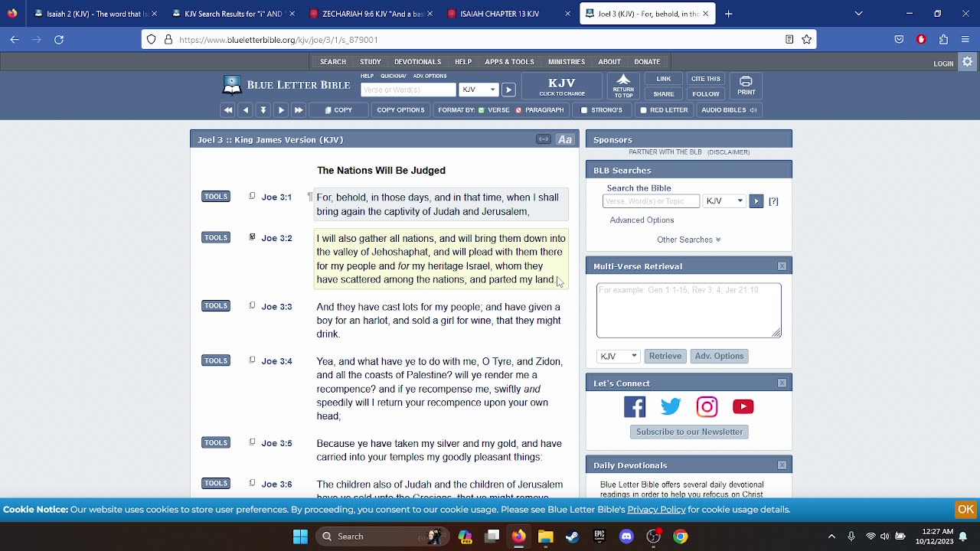Image resolution: width=980 pixels, height=551 pixels.
Task: Check the box next to Joe 3:4
Action: (x=252, y=360)
